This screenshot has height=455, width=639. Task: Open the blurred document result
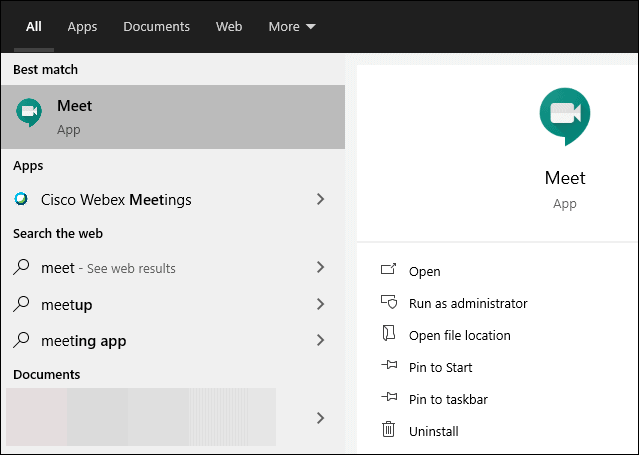click(x=140, y=416)
